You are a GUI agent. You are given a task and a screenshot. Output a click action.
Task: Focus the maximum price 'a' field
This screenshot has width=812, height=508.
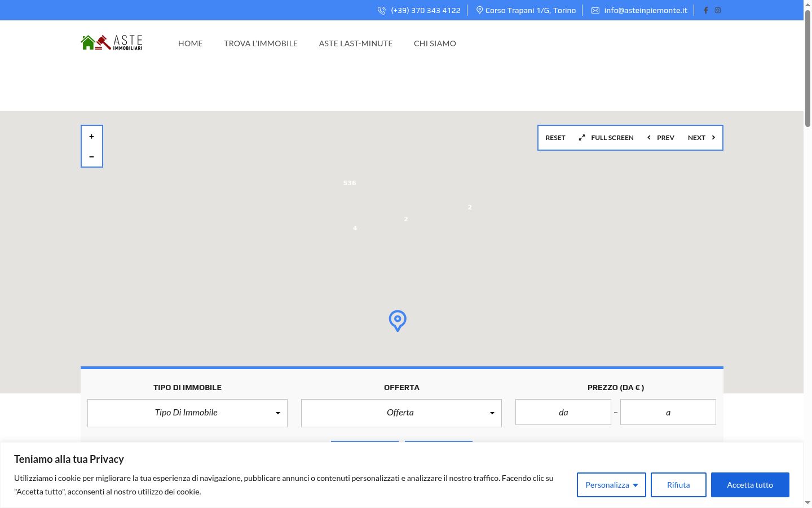(668, 412)
